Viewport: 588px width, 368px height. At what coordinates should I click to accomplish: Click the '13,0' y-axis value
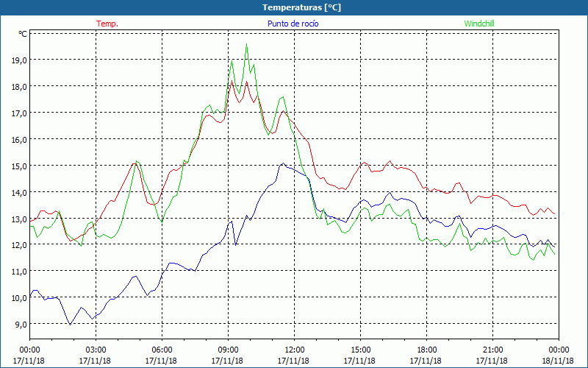[19, 219]
